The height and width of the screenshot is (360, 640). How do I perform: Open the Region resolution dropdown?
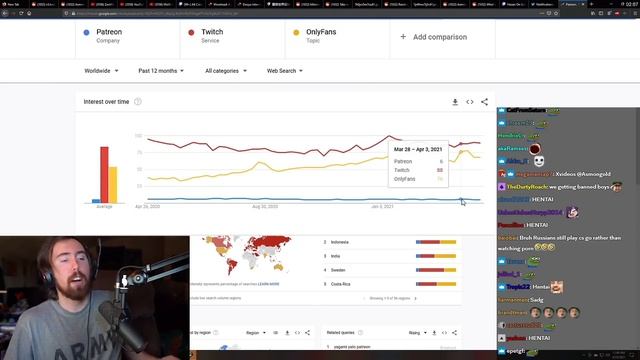click(x=256, y=333)
